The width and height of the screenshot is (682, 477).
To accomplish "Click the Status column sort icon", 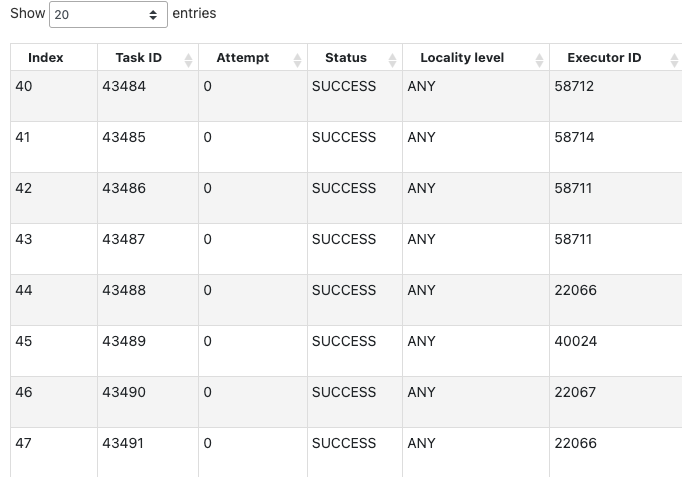I will coord(392,60).
